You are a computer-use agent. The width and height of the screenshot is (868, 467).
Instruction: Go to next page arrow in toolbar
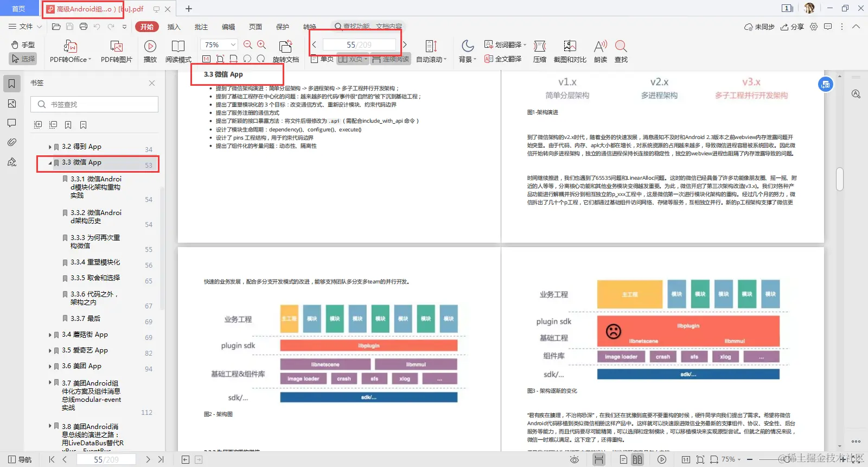pos(405,45)
